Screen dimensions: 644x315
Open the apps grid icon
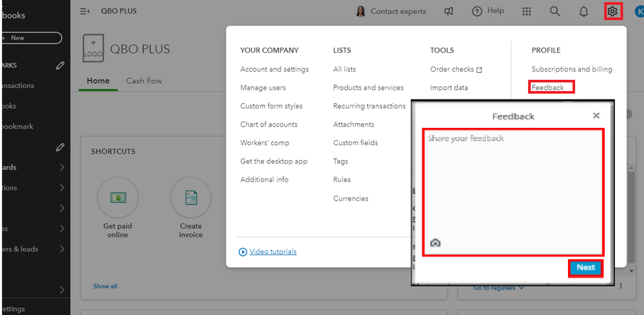tap(527, 12)
